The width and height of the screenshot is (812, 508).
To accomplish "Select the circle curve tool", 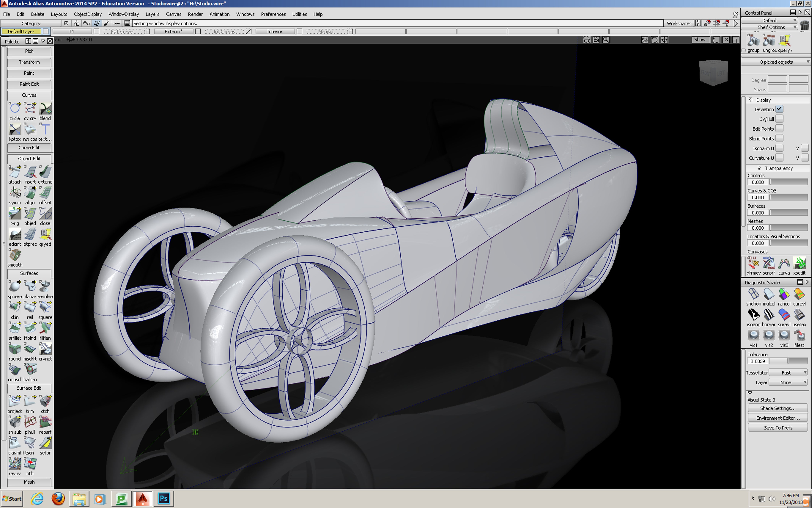I will pos(15,109).
